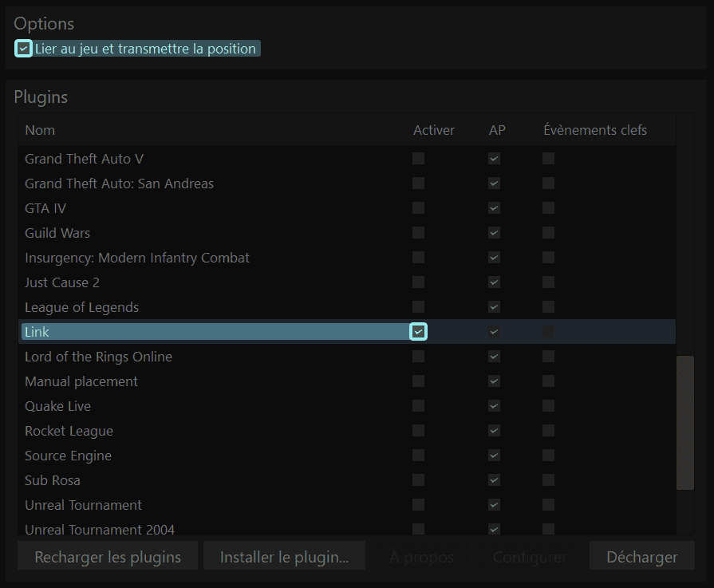This screenshot has height=588, width=714.
Task: Toggle AP checkbox for Quake Live
Action: pyautogui.click(x=495, y=406)
